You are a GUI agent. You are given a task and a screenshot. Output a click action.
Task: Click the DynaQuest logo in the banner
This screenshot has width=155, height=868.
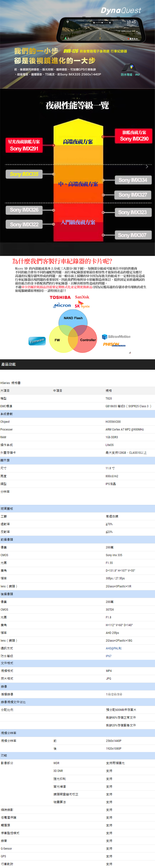121,10
